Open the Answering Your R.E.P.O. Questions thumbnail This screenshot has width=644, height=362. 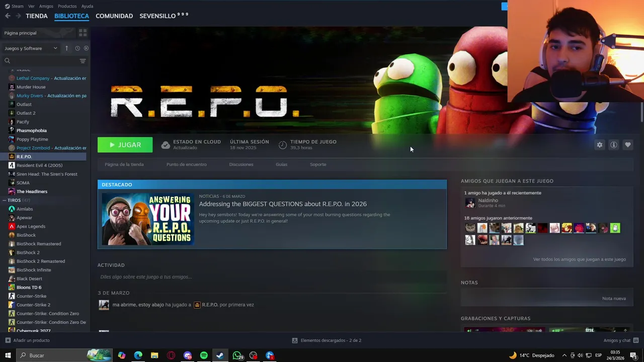click(148, 219)
